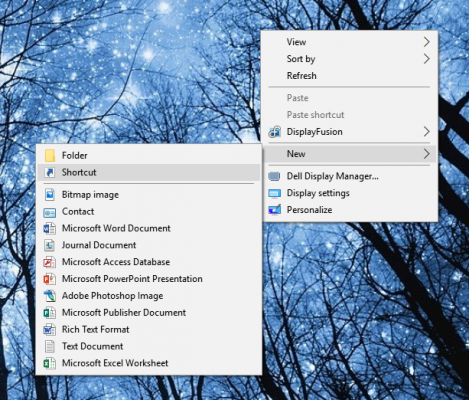Image resolution: width=469 pixels, height=400 pixels.
Task: Open the New submenu arrow
Action: click(x=426, y=154)
